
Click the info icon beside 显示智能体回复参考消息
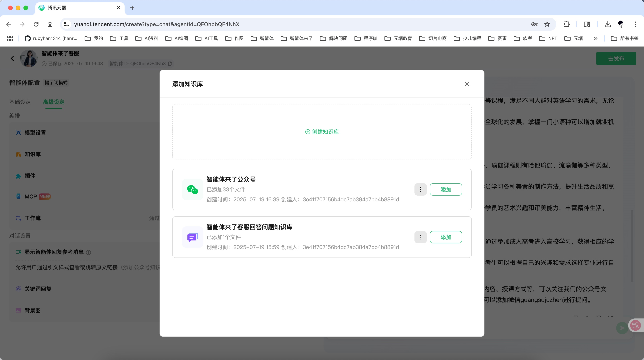(x=89, y=252)
